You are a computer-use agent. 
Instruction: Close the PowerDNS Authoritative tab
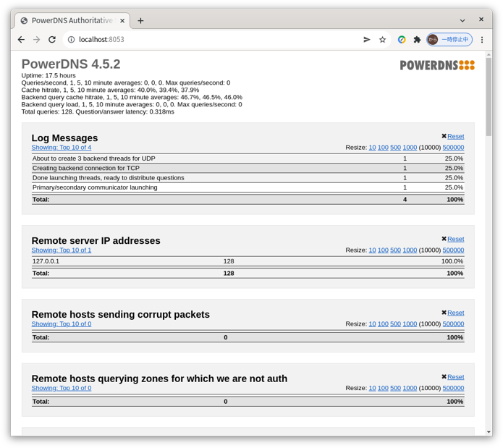point(122,21)
